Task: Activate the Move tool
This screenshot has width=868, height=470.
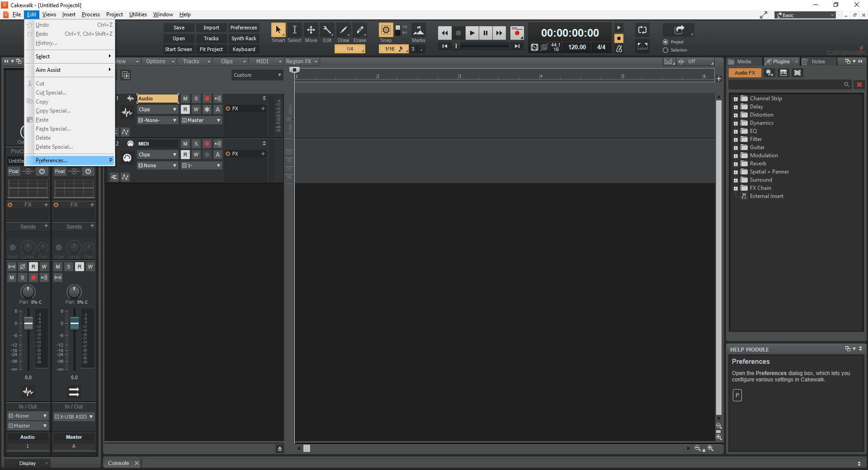Action: pos(311,30)
